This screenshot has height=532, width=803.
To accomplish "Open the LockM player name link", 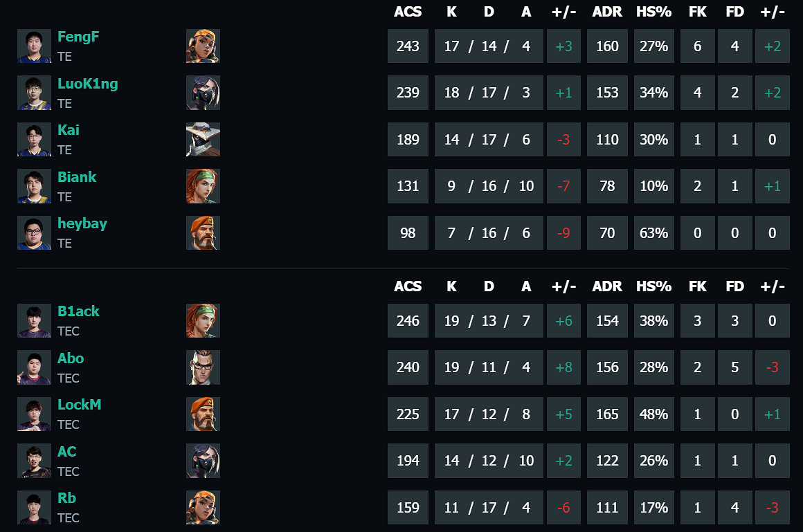I will [x=79, y=405].
